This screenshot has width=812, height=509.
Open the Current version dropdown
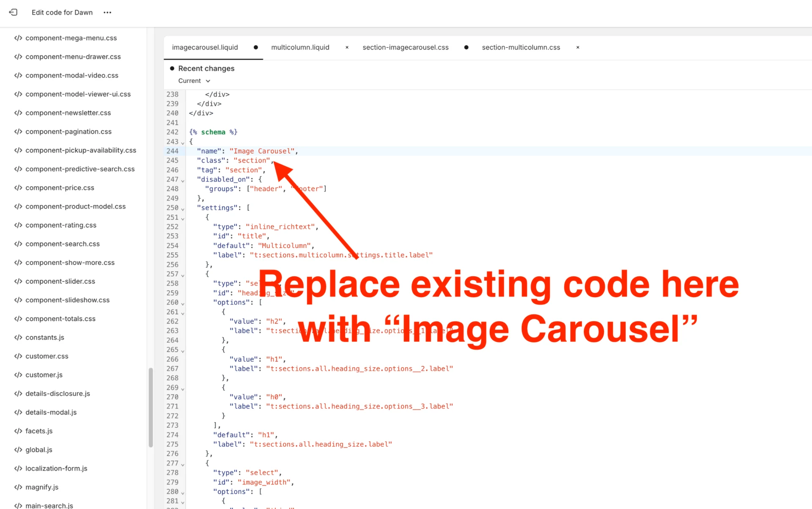[x=194, y=80]
